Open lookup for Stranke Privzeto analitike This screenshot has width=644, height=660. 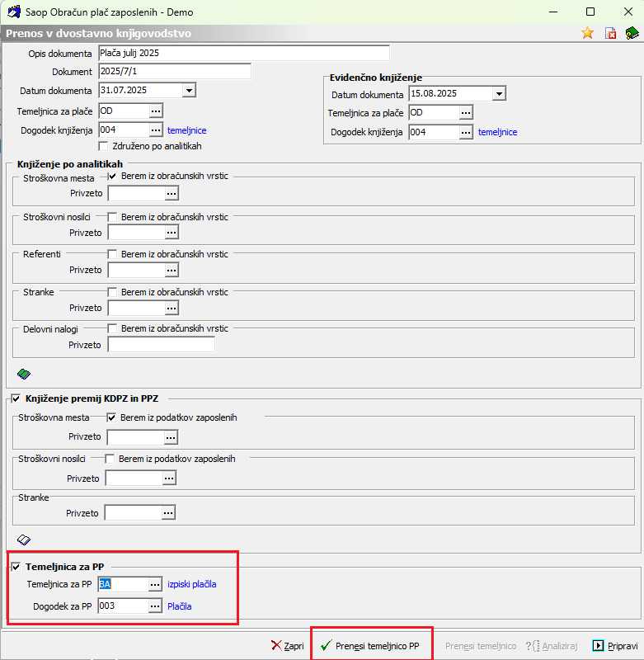point(172,308)
